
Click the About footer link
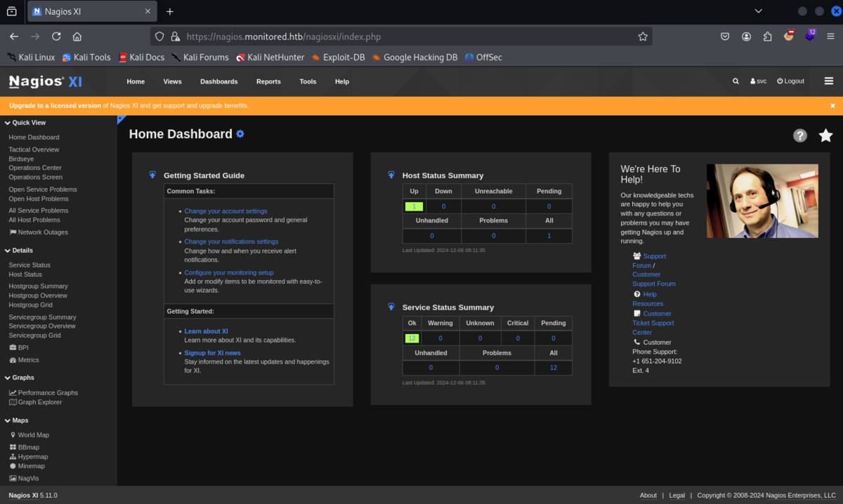click(648, 496)
